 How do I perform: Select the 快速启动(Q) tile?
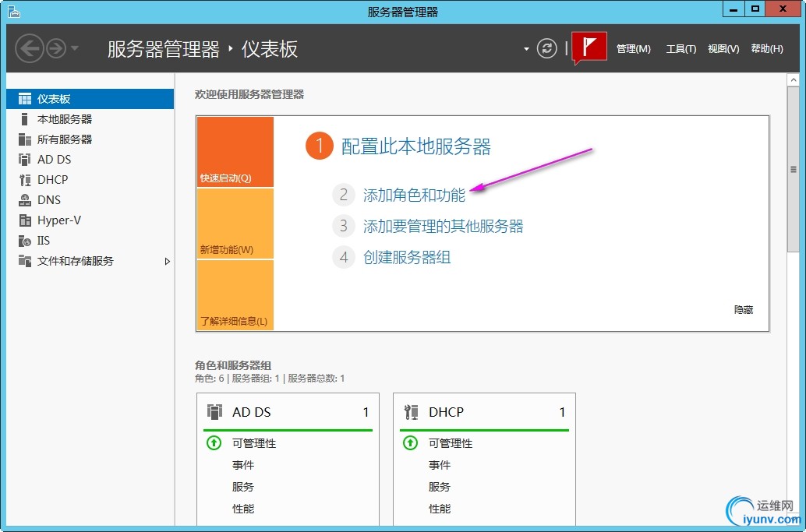[235, 152]
